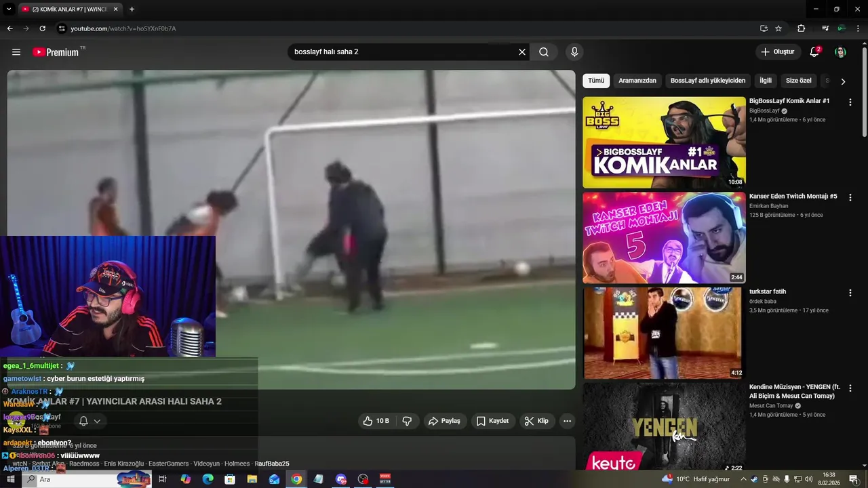Open the YouTube hamburger guide menu
This screenshot has height=488, width=868.
(16, 52)
